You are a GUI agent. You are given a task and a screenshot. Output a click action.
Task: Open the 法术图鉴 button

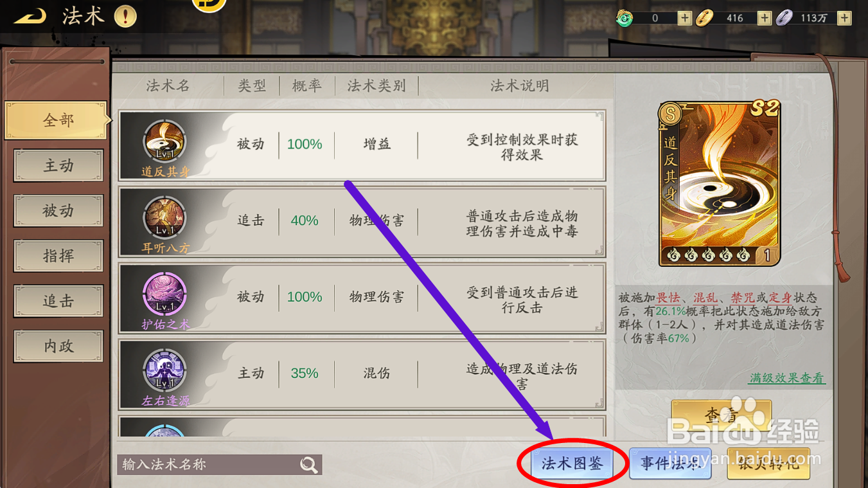point(572,464)
